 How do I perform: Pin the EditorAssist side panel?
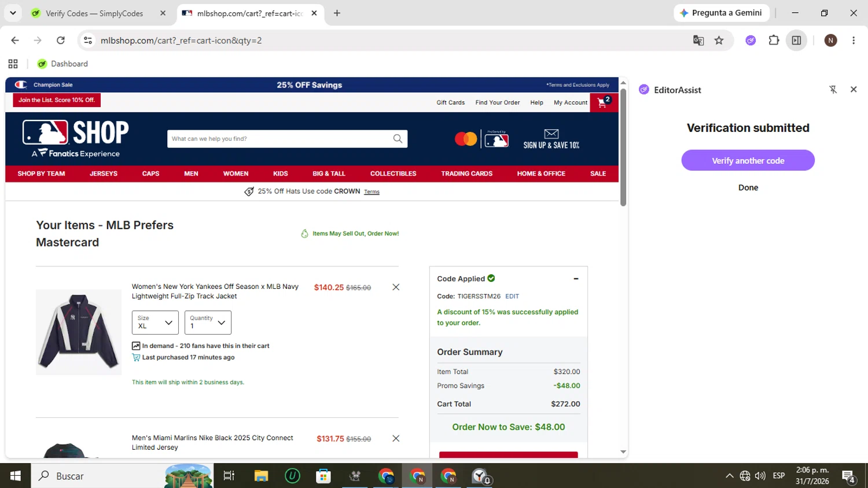click(833, 90)
